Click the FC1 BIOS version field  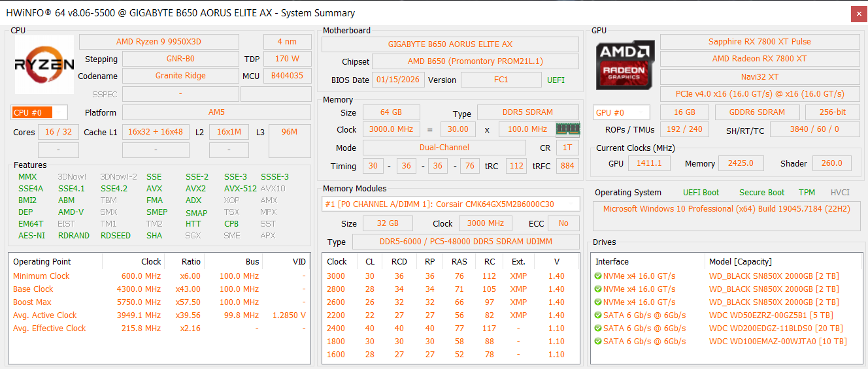coord(501,80)
